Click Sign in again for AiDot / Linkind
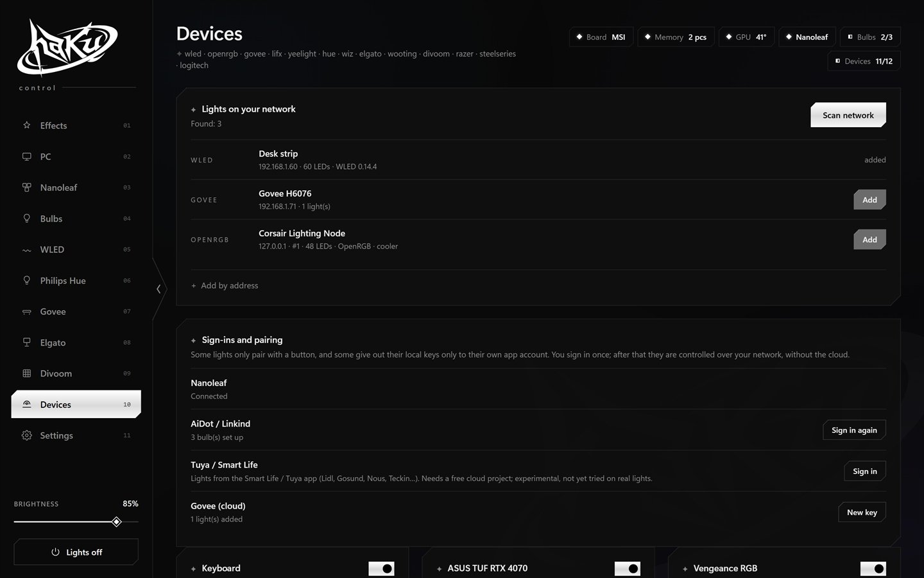924x578 pixels. click(x=854, y=430)
